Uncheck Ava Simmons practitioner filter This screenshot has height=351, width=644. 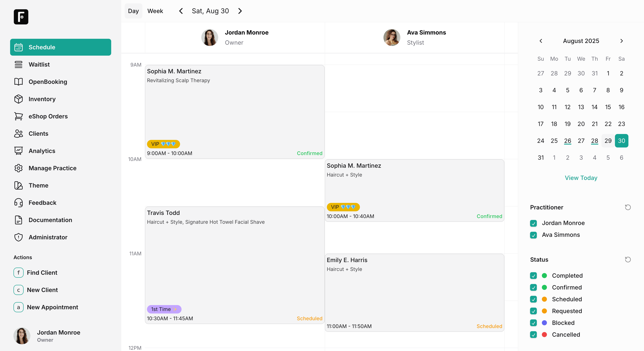click(x=533, y=235)
